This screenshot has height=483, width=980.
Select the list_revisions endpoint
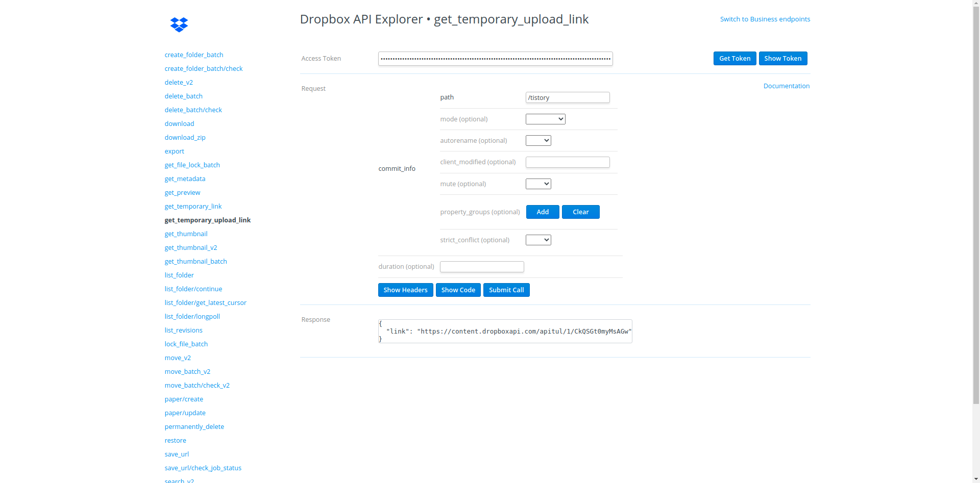(x=183, y=330)
